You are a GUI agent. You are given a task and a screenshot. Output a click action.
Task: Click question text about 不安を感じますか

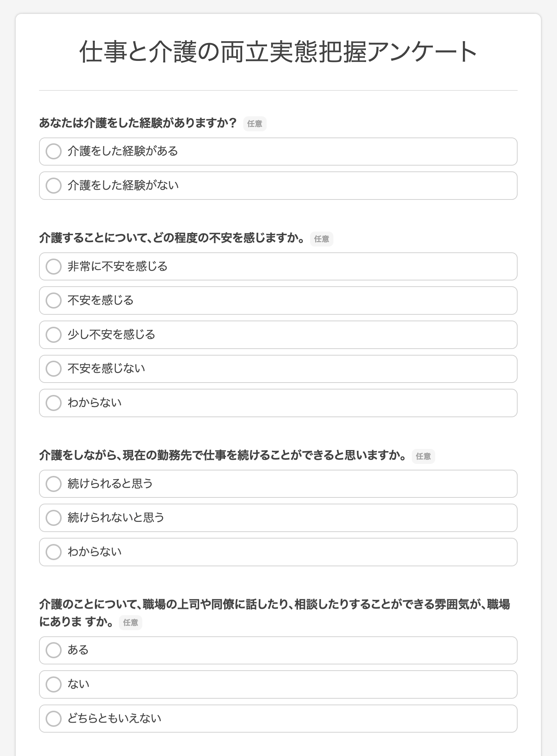(172, 239)
